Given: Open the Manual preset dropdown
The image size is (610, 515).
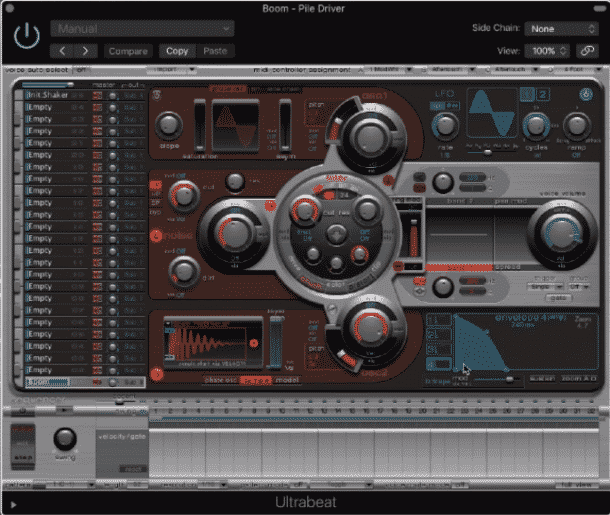Looking at the screenshot, I should pos(142,28).
